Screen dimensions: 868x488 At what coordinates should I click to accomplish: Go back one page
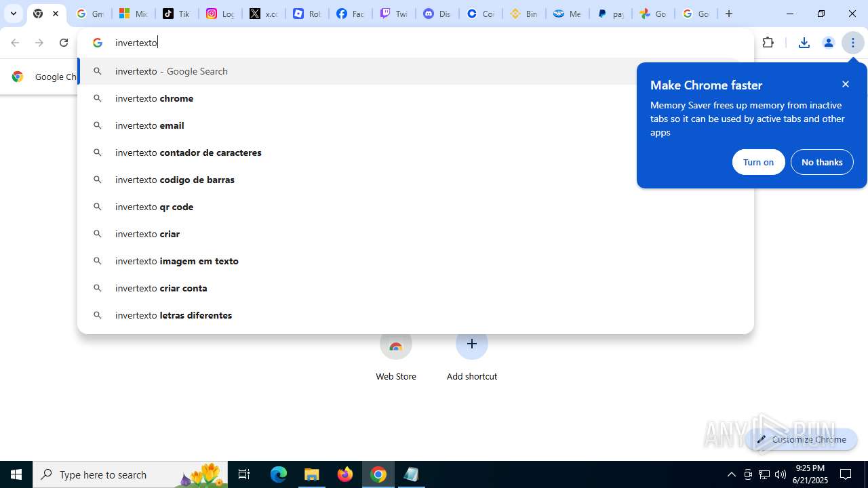(x=15, y=43)
